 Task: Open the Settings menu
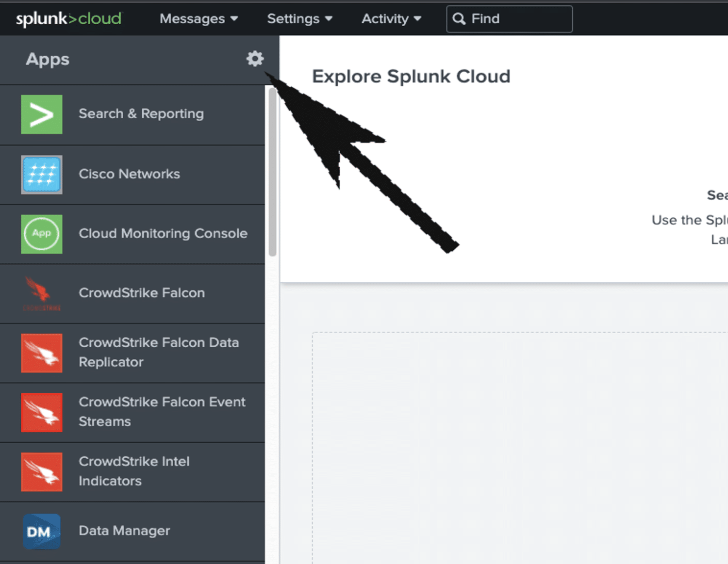click(x=293, y=18)
